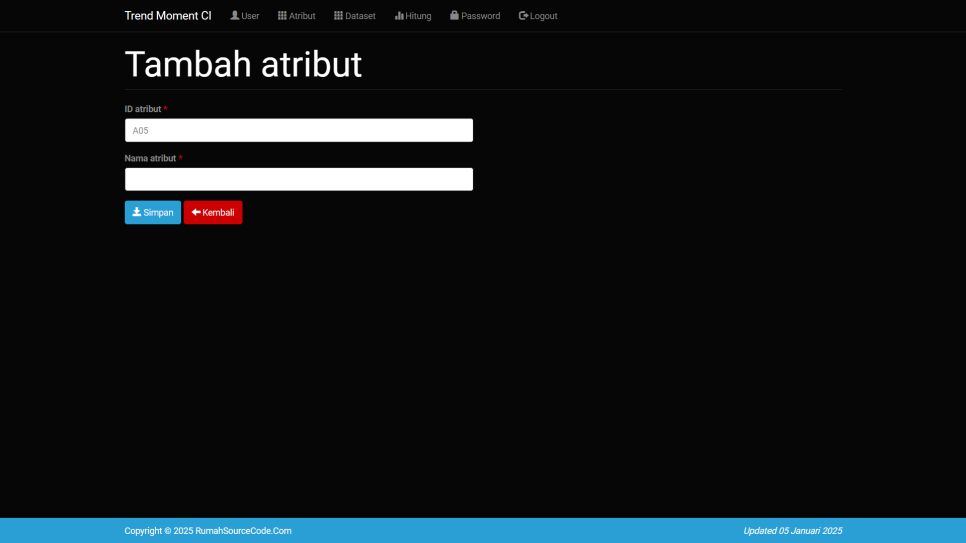Click the Tambah atribut heading
The width and height of the screenshot is (966, 543).
pyautogui.click(x=243, y=64)
